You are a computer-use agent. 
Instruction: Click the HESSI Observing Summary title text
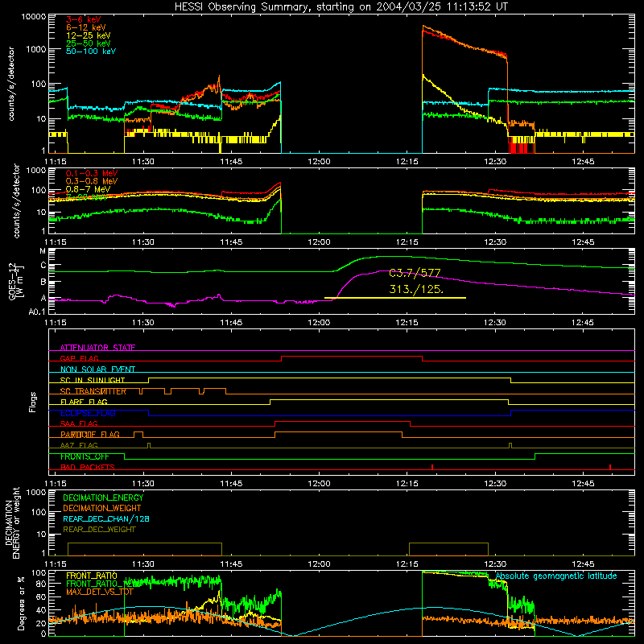pos(341,7)
